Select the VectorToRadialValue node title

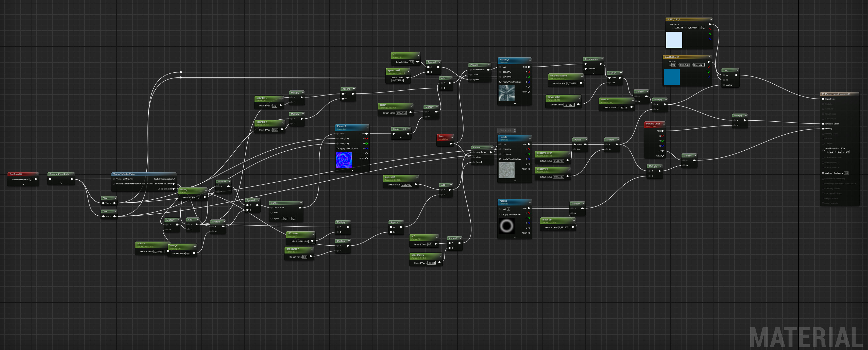tap(124, 174)
